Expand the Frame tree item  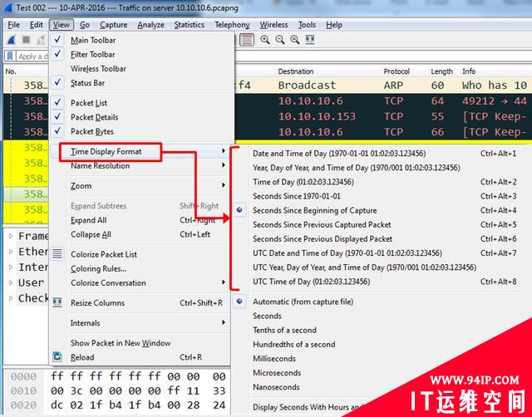tap(11, 236)
